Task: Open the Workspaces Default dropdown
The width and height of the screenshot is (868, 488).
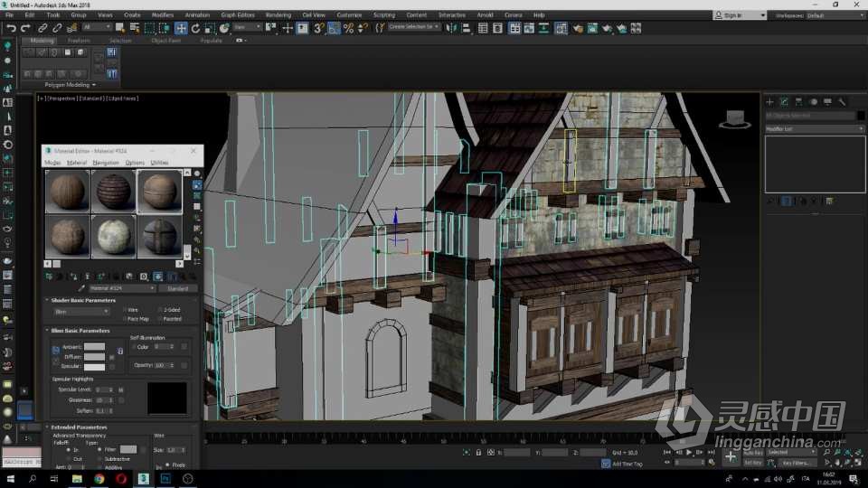Action: pyautogui.click(x=835, y=15)
